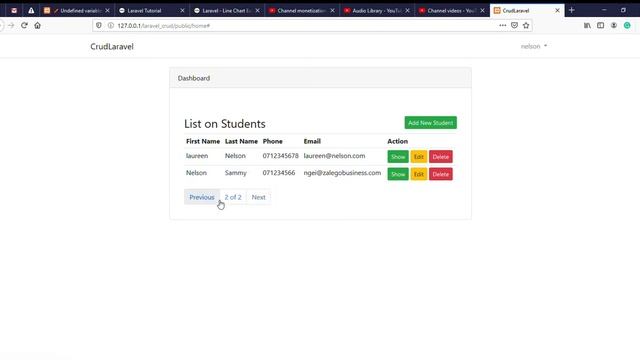Open the nelson user dropdown

[533, 46]
